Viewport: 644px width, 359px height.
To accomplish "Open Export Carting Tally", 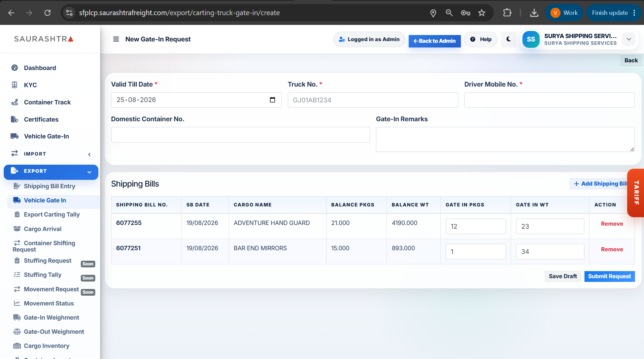I will (52, 215).
